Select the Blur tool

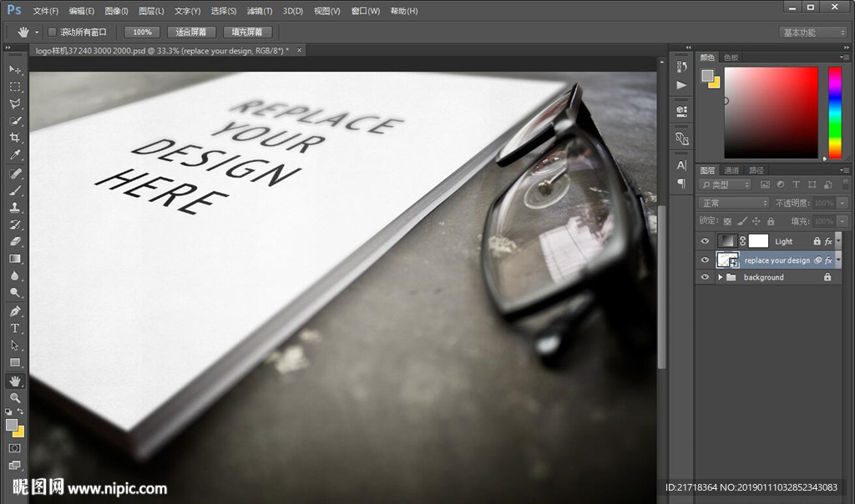[15, 275]
